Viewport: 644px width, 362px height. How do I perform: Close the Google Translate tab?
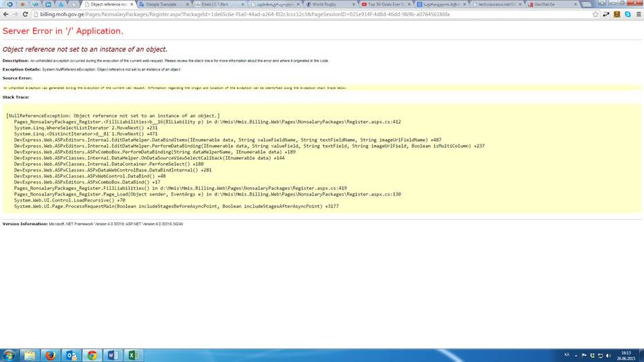186,4
